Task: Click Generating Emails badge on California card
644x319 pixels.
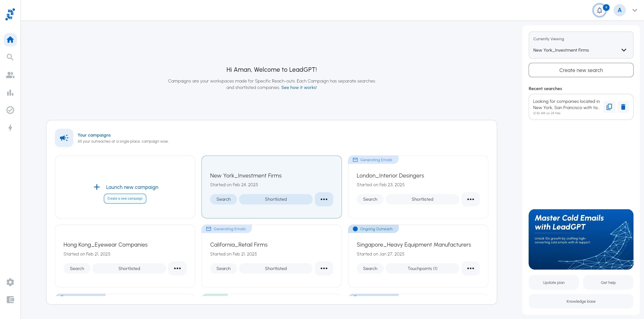Action: pos(227,229)
